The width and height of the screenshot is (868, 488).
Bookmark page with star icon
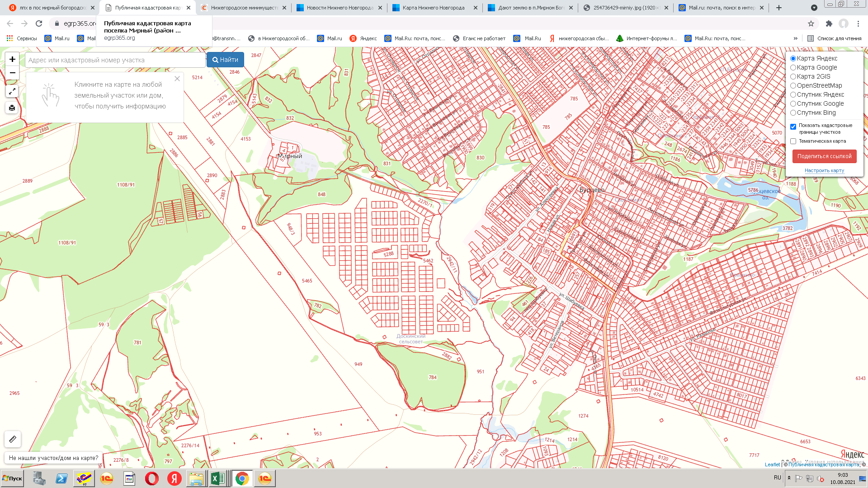click(x=811, y=23)
